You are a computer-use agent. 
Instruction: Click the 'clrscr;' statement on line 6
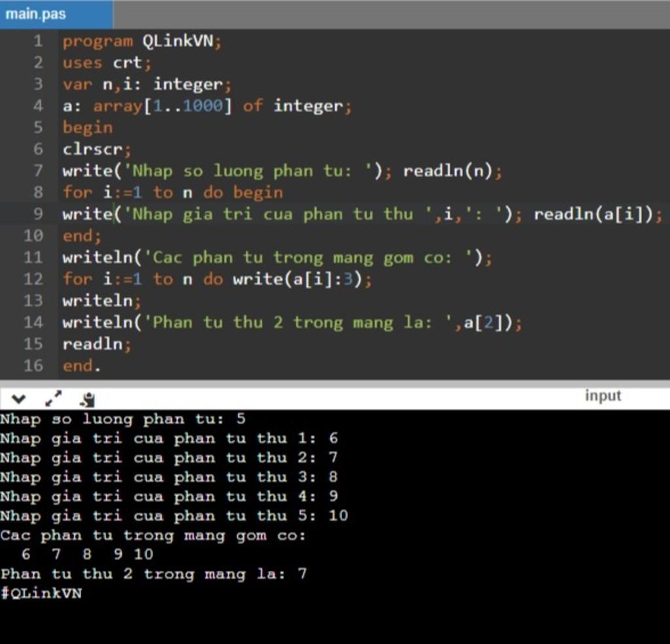point(97,150)
